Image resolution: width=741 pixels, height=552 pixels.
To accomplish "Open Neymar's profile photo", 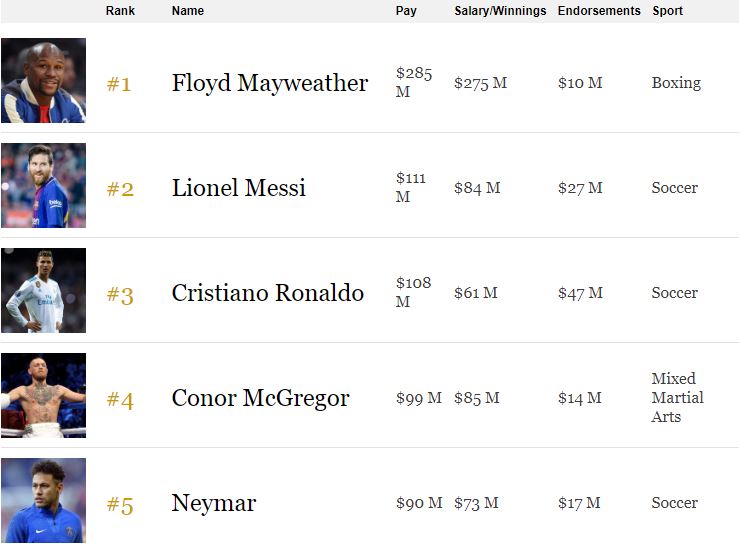I will coord(43,500).
